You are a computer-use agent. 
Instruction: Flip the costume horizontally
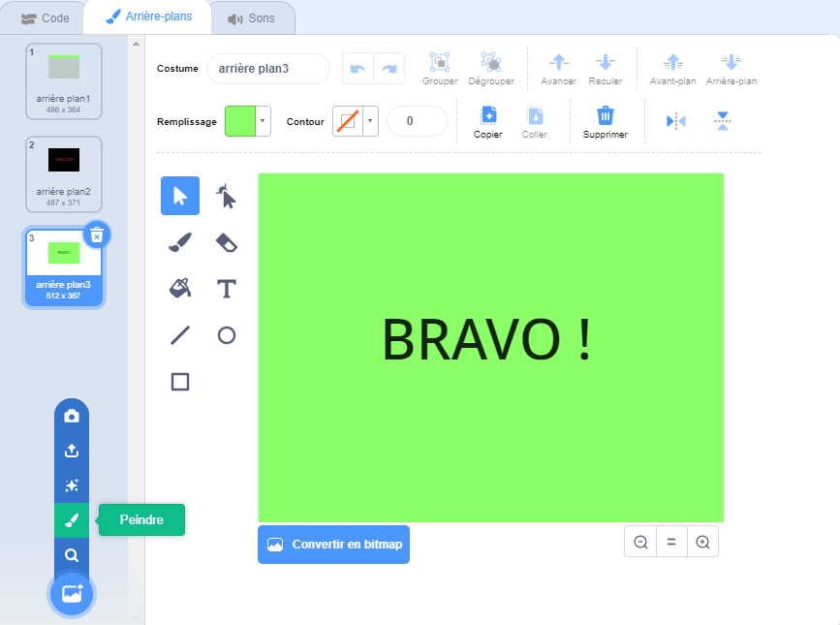[675, 121]
